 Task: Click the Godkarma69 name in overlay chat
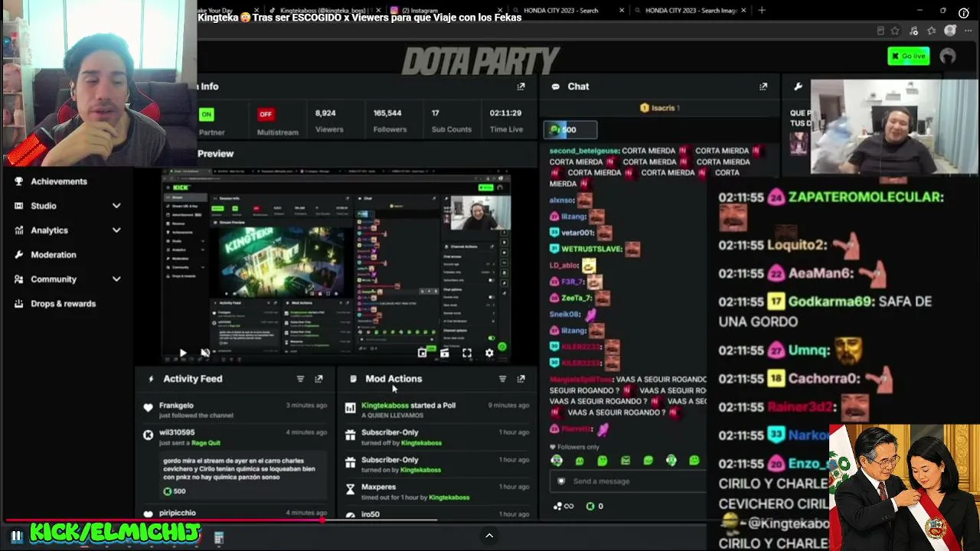coord(831,302)
